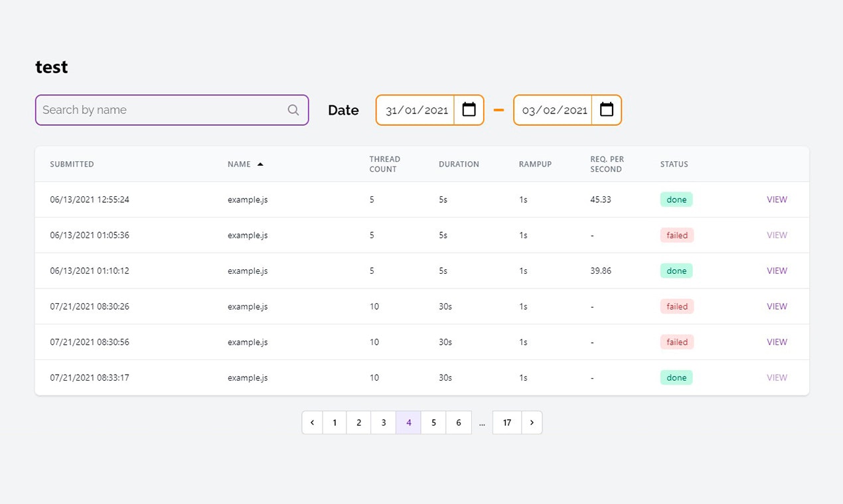Go to next page with right chevron
Viewport: 843px width, 504px height.
[532, 422]
